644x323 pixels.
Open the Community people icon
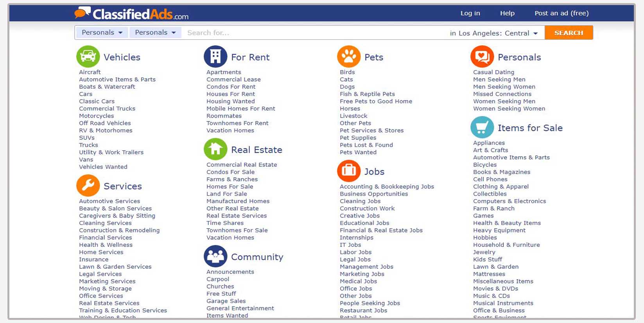(215, 256)
